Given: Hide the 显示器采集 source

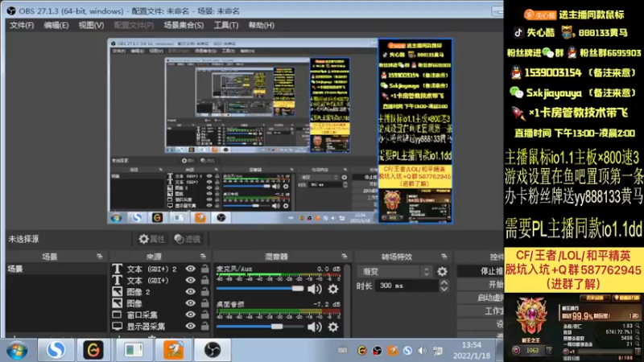Looking at the screenshot, I should 190,327.
